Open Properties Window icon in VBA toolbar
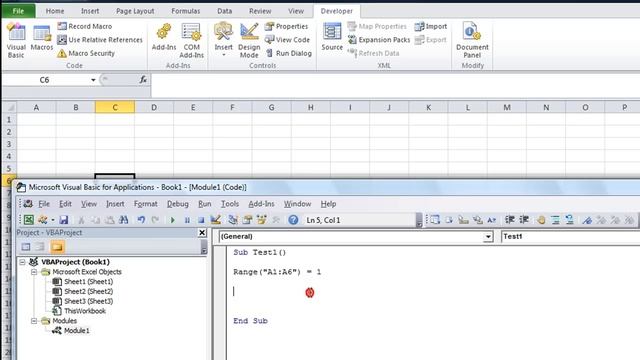 pyautogui.click(x=247, y=220)
